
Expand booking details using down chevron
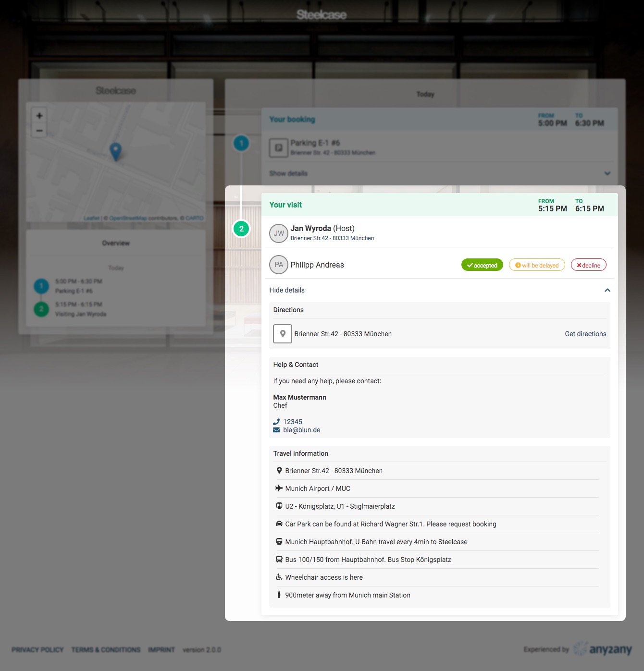[x=607, y=173]
